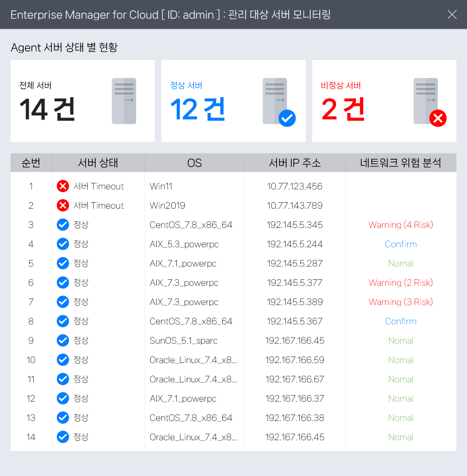Screen dimensions: 467x476
Task: Open the Warning (2 Risk) analysis link
Action: pos(401,283)
